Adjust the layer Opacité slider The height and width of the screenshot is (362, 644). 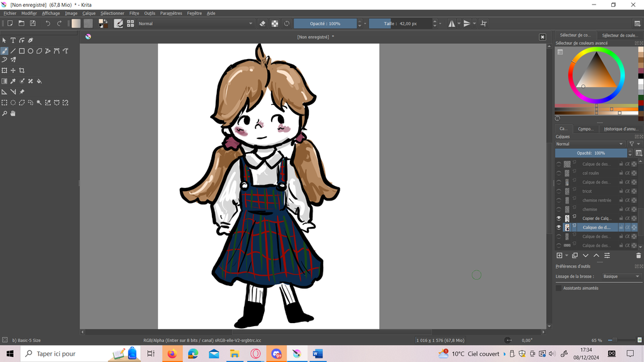[591, 153]
